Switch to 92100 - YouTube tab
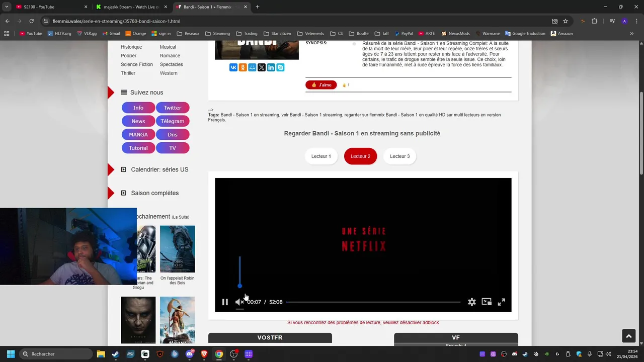644x362 pixels. [50, 7]
